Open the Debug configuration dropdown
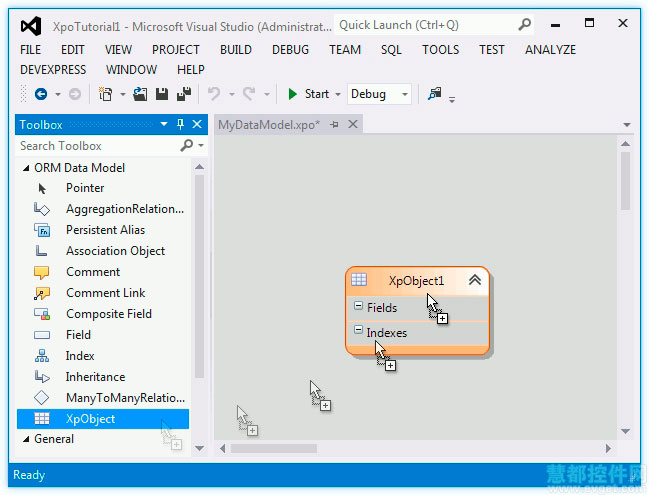 pos(404,94)
